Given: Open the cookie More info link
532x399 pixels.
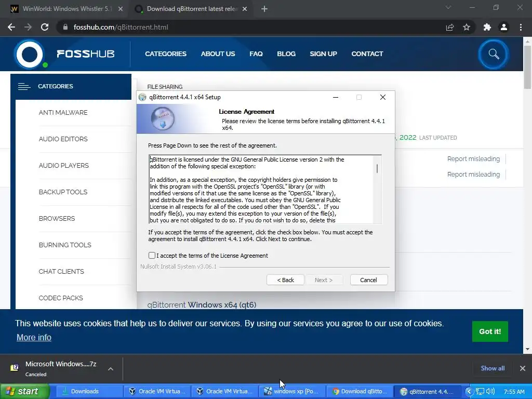Looking at the screenshot, I should (x=34, y=337).
